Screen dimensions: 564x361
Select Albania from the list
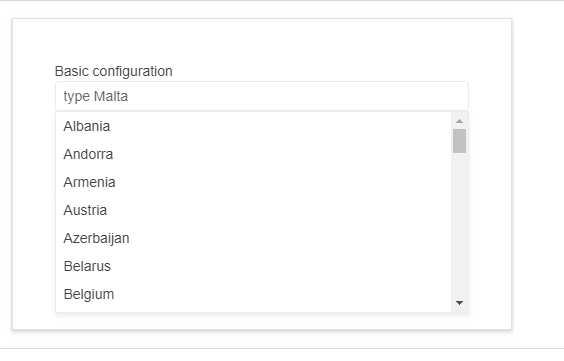pyautogui.click(x=87, y=127)
